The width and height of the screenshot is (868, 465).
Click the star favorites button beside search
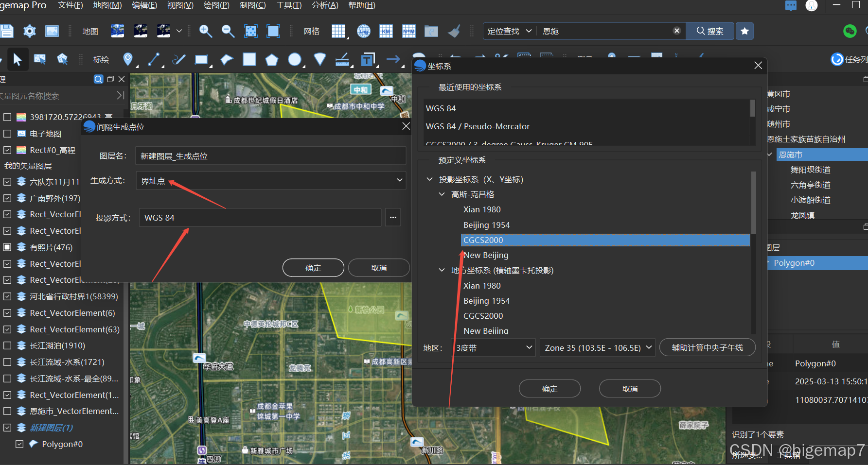(744, 31)
